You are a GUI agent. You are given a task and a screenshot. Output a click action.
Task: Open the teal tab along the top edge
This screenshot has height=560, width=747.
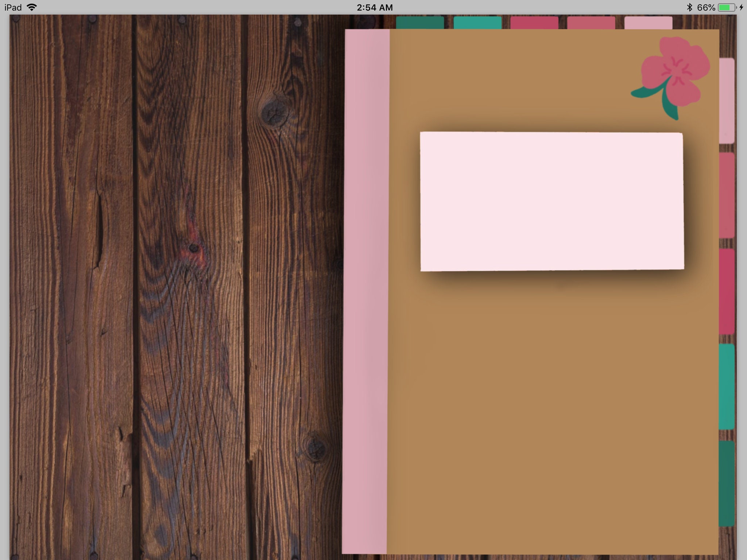tap(477, 23)
